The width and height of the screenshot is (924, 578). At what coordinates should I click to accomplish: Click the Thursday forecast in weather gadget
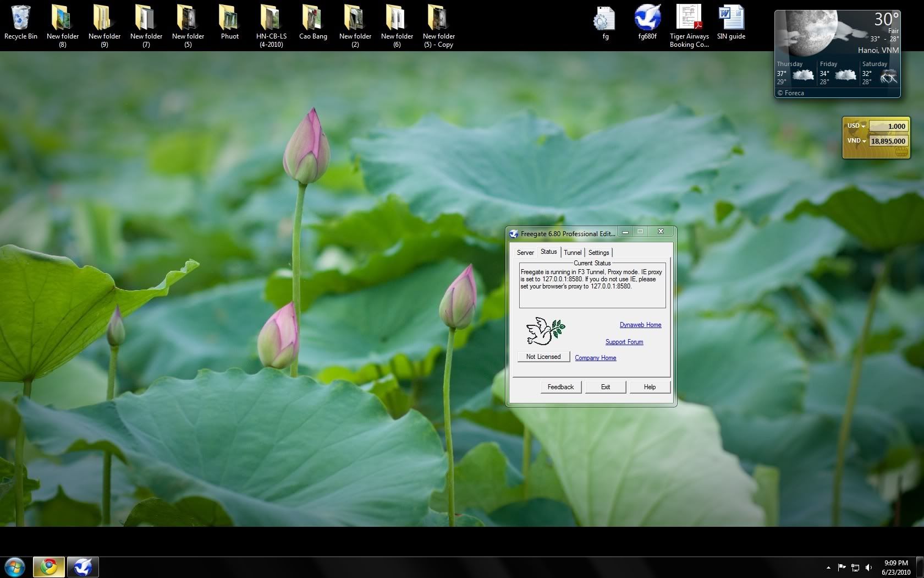point(795,73)
